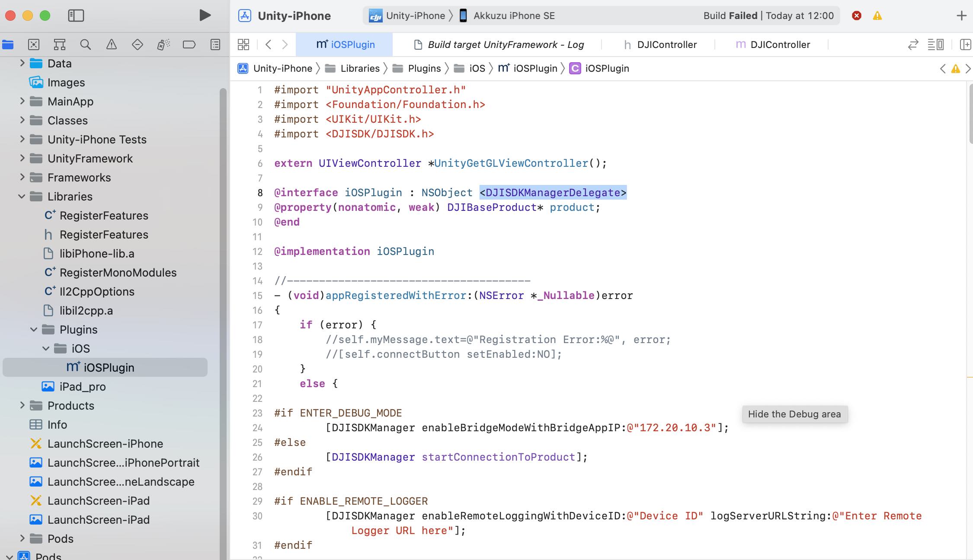The height and width of the screenshot is (560, 973).
Task: Select libiPhone-lib.a in navigator
Action: [x=89, y=253]
